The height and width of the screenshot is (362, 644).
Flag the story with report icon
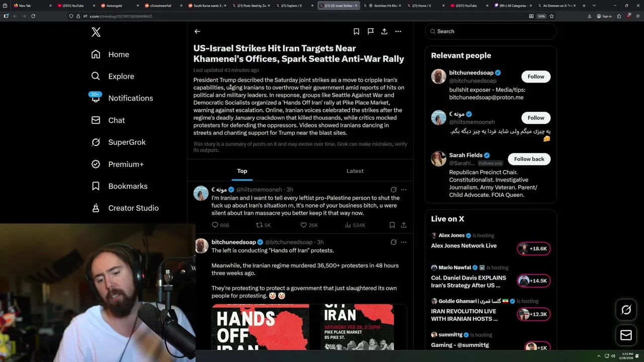pos(370,31)
